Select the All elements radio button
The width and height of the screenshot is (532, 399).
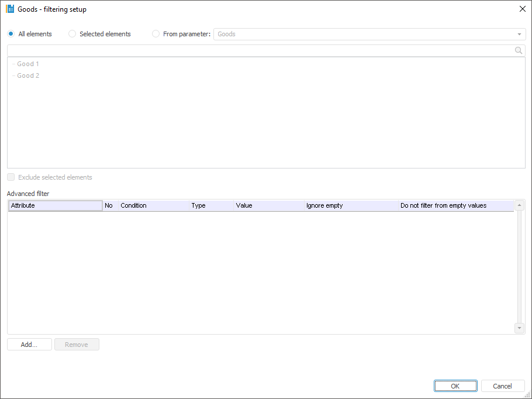11,34
